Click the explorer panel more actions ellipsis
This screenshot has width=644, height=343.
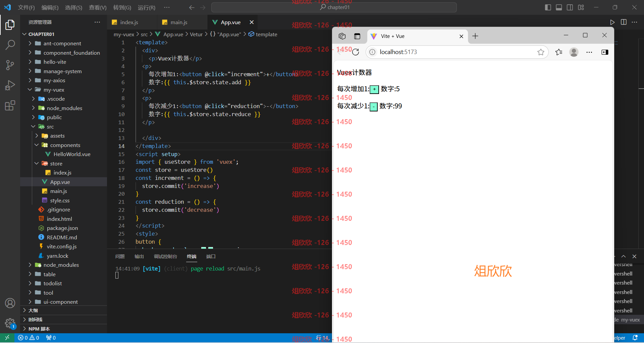[97, 22]
